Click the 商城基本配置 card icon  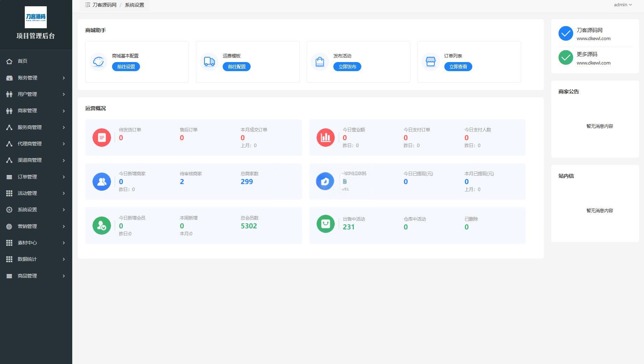pos(98,62)
